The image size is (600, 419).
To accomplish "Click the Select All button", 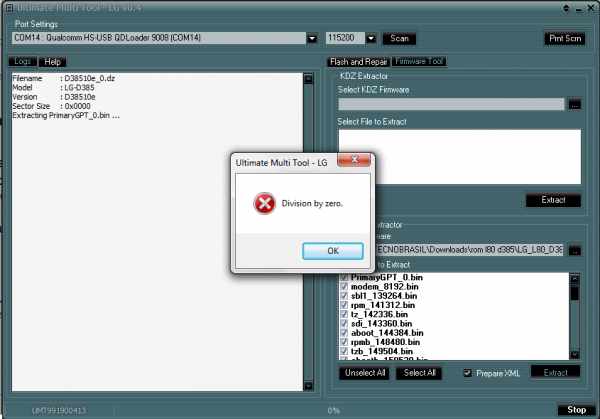I will coord(419,373).
